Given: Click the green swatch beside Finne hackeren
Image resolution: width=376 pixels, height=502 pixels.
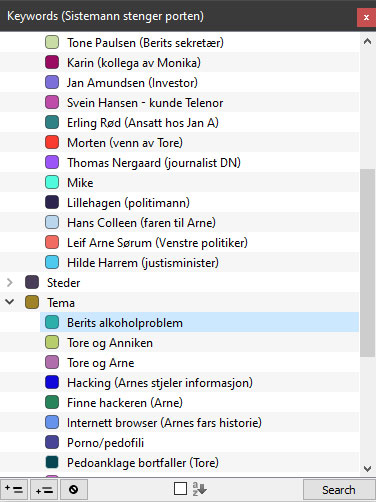Looking at the screenshot, I should pyautogui.click(x=52, y=402).
